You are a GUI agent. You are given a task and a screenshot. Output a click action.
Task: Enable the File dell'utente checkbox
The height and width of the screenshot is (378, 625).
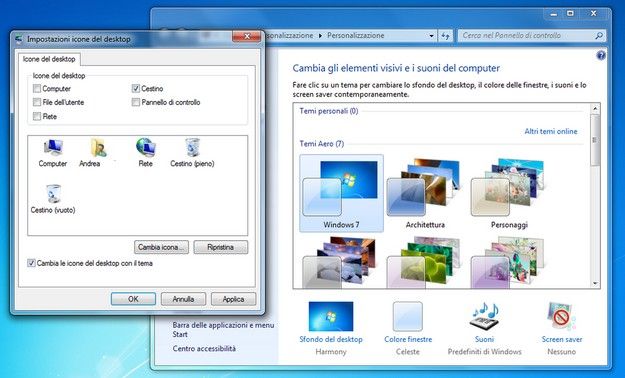pyautogui.click(x=37, y=102)
